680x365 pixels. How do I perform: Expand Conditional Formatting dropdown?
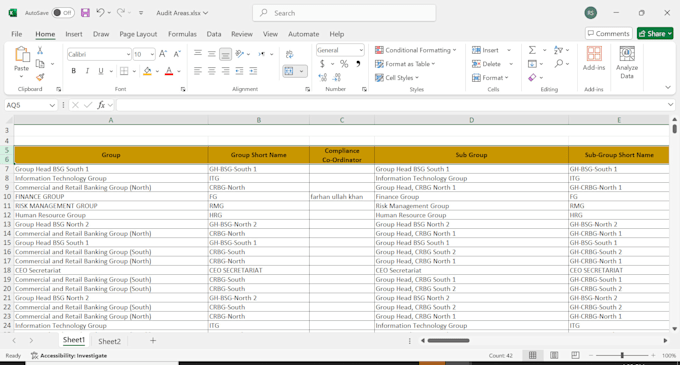pyautogui.click(x=454, y=50)
